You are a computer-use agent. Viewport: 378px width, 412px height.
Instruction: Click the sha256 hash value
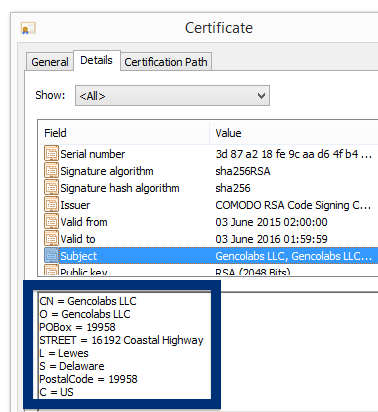pos(233,188)
